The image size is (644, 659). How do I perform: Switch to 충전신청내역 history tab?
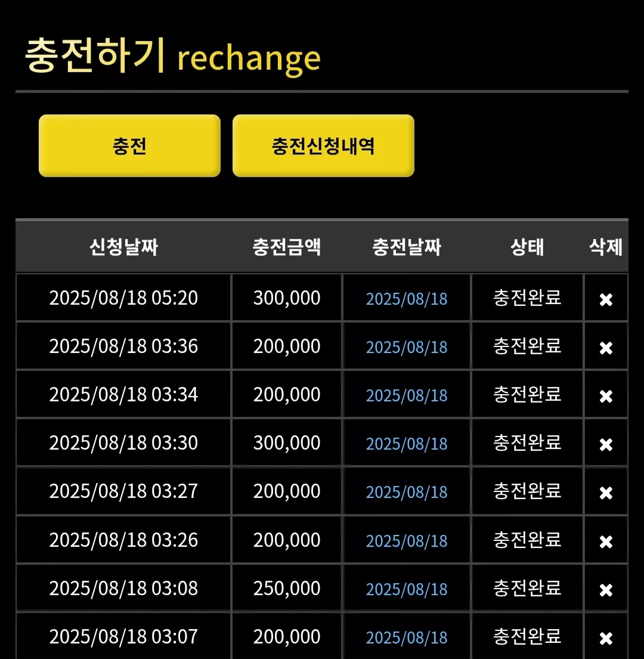(x=323, y=146)
